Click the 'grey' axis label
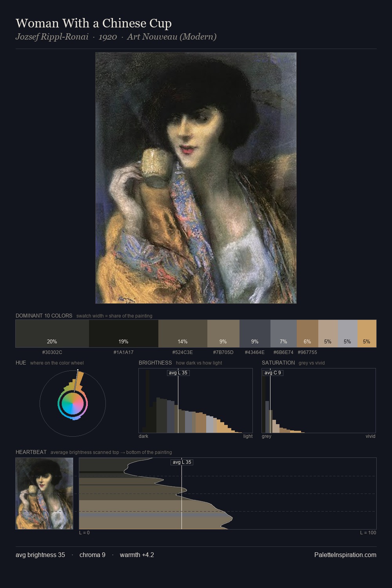392x588 pixels. pos(267,436)
